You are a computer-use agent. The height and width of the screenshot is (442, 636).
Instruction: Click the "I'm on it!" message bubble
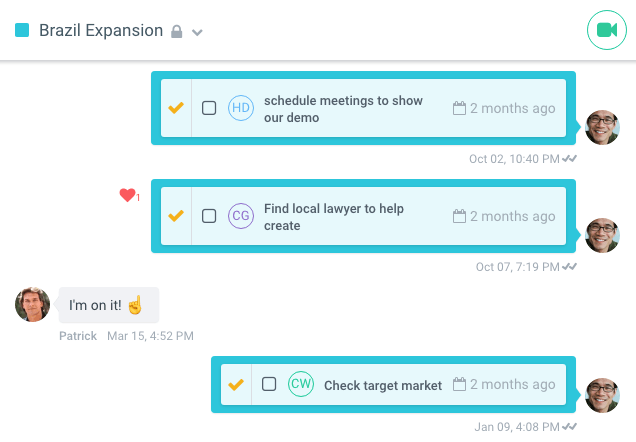point(108,305)
